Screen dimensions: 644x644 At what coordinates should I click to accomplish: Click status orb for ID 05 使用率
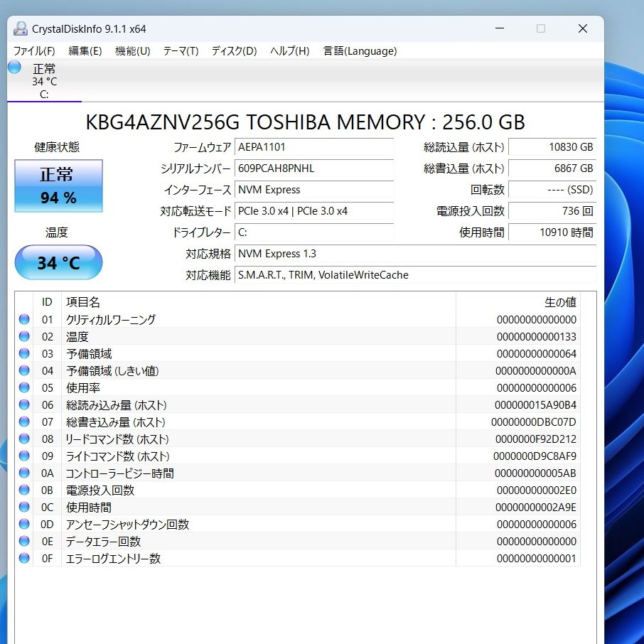coord(24,387)
